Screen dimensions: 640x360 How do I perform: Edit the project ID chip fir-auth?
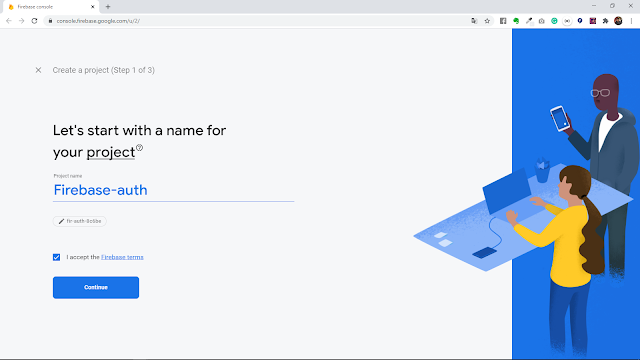(x=80, y=221)
